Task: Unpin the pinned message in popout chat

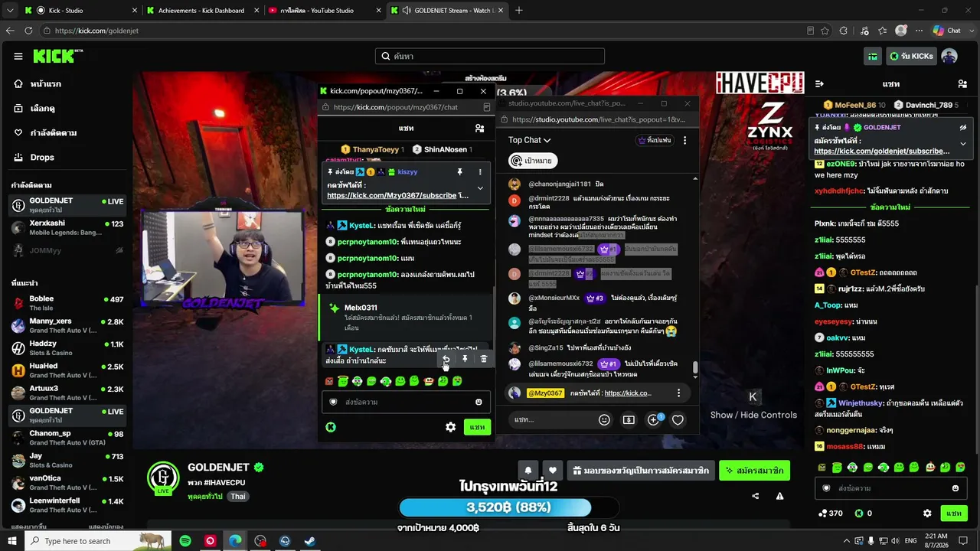Action: point(460,172)
